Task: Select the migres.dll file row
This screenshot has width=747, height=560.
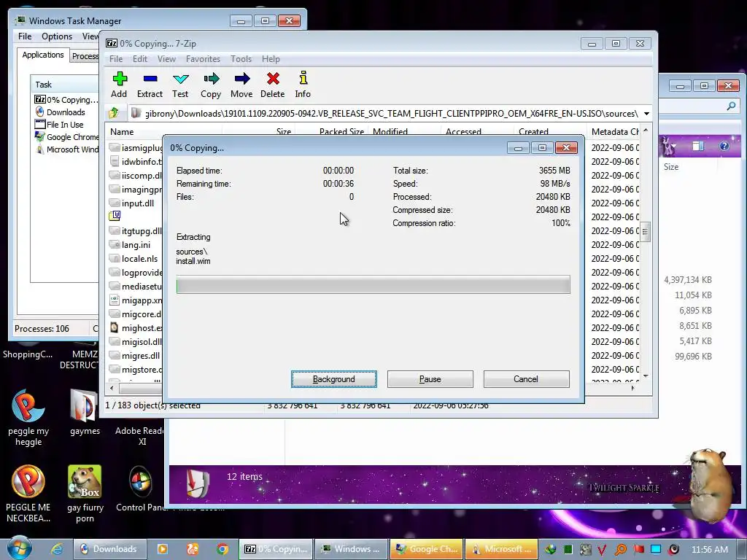Action: [135, 356]
